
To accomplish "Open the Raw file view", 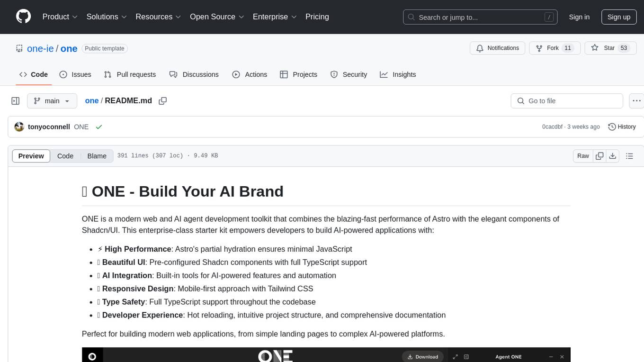I will pyautogui.click(x=583, y=156).
